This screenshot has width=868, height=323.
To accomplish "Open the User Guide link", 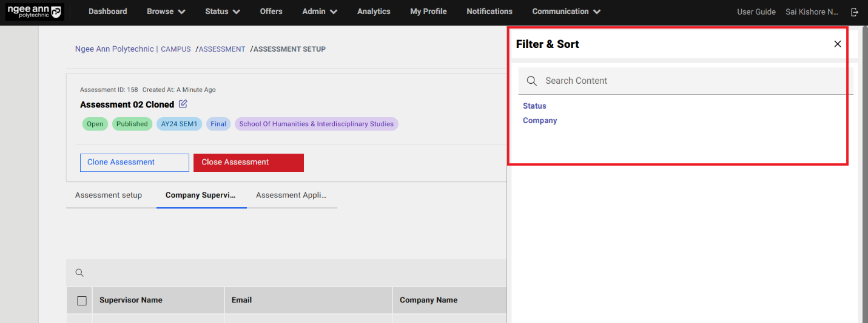I will (x=756, y=12).
